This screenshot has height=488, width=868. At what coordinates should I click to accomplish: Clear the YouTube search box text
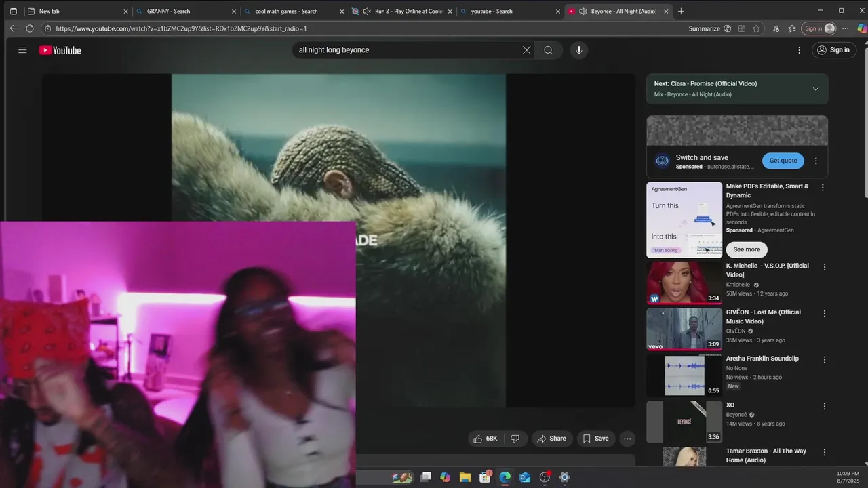pos(526,50)
